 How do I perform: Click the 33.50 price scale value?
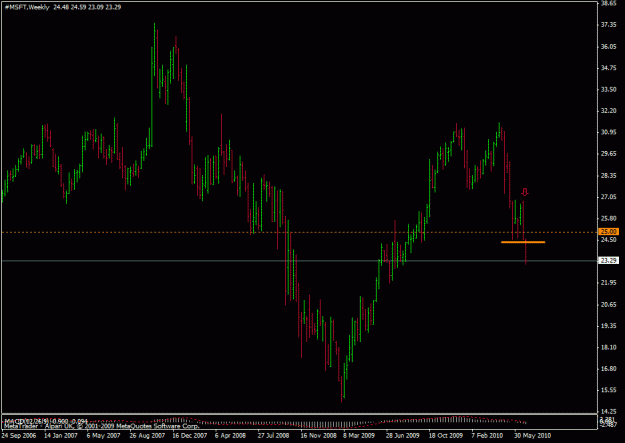tap(609, 89)
